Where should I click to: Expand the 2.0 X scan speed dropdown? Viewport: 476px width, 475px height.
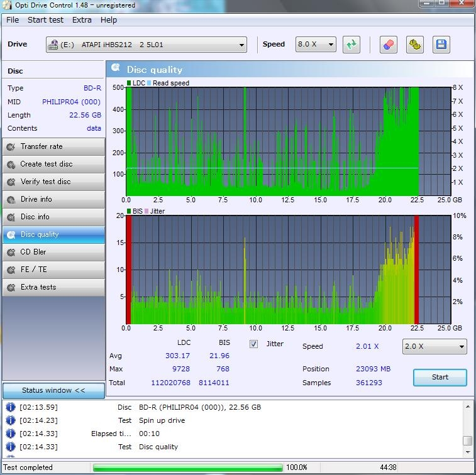434,347
